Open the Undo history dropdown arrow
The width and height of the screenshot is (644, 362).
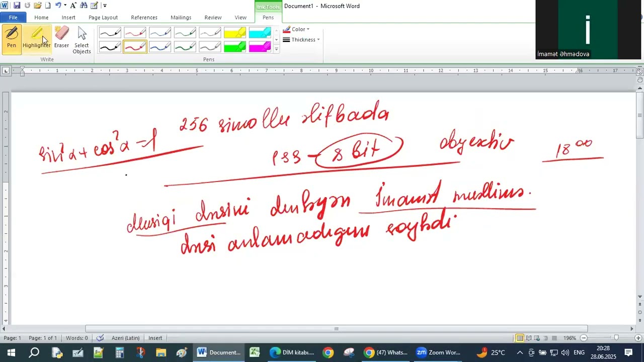pos(65,6)
